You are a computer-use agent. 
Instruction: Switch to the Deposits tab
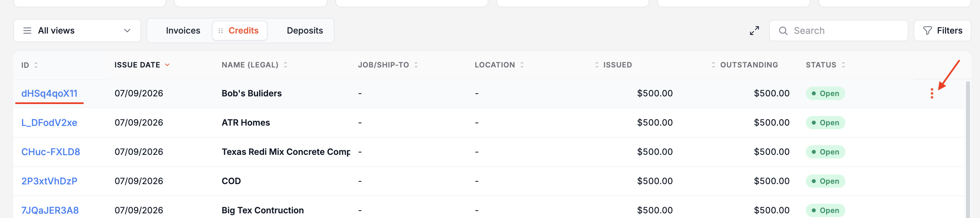pos(305,31)
